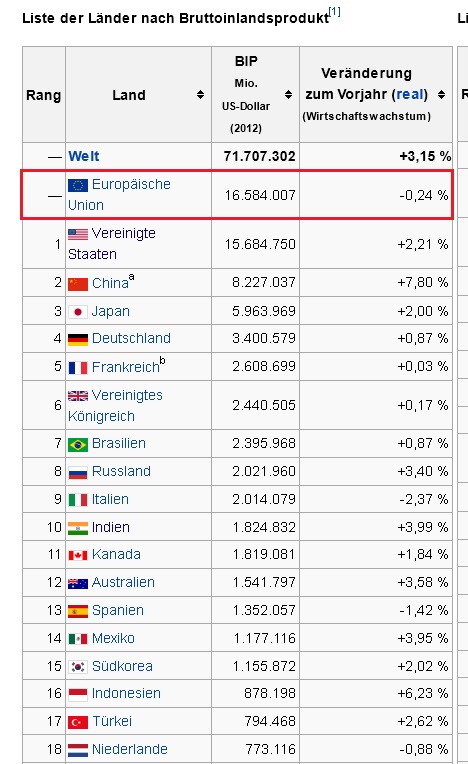Click Italy's growth value -2,37 %
This screenshot has height=764, width=468.
pos(424,499)
